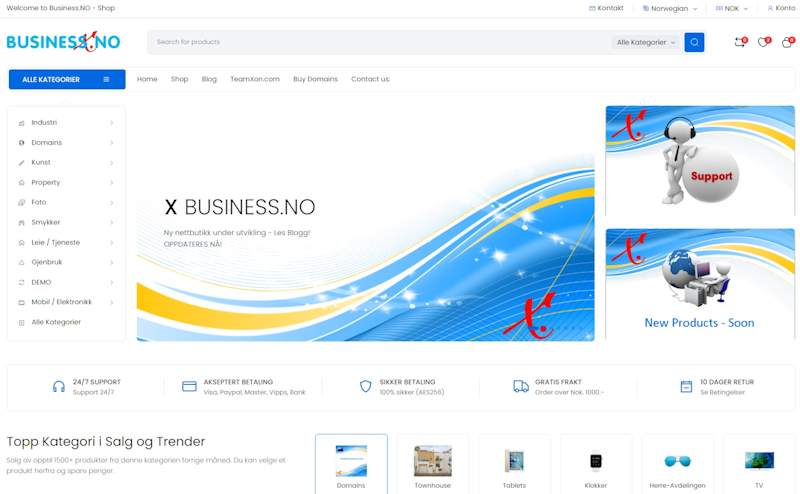Click the Industri category icon
This screenshot has width=800, height=494.
[x=21, y=123]
